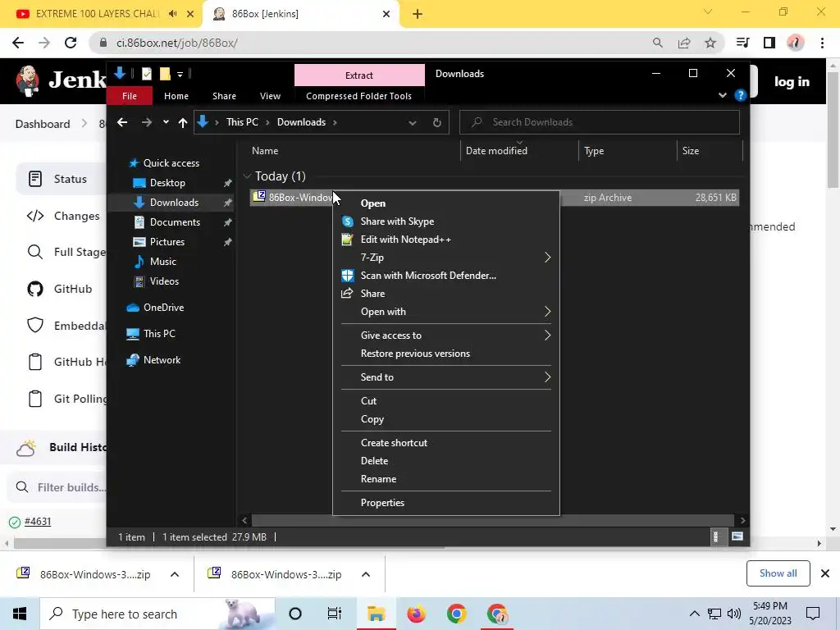Open Changes in Jenkins sidebar

76,216
